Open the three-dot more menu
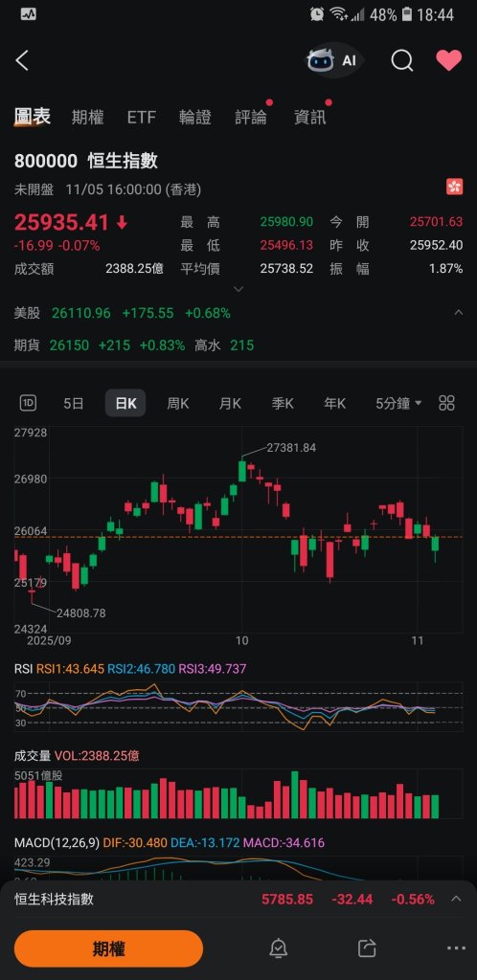This screenshot has width=477, height=980. tap(456, 948)
